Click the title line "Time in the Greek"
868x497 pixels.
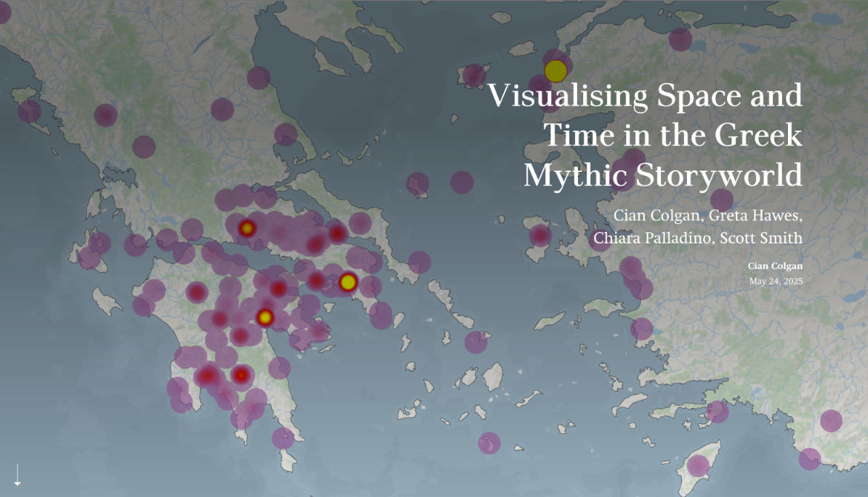(673, 135)
